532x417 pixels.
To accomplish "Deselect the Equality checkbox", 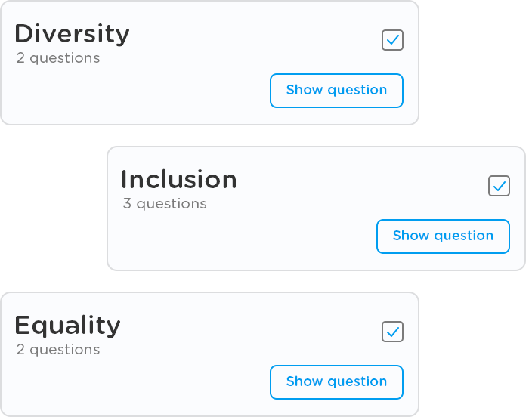I will [392, 332].
